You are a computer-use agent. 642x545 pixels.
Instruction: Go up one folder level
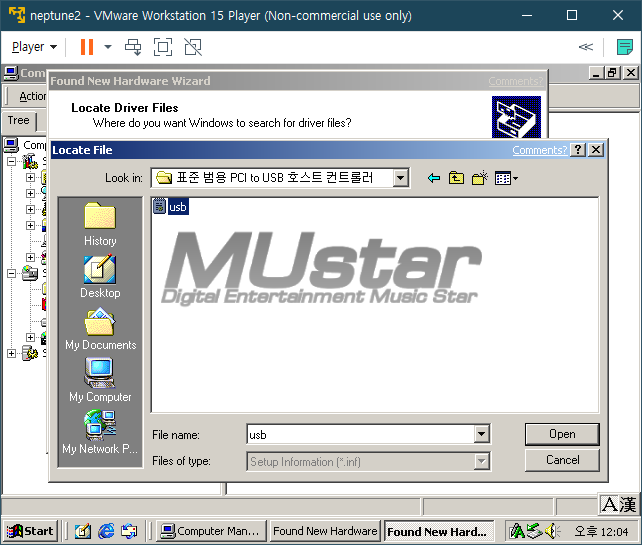point(456,178)
